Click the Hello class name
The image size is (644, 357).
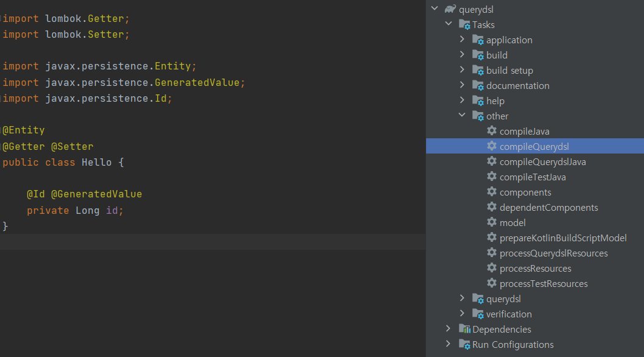(x=97, y=163)
